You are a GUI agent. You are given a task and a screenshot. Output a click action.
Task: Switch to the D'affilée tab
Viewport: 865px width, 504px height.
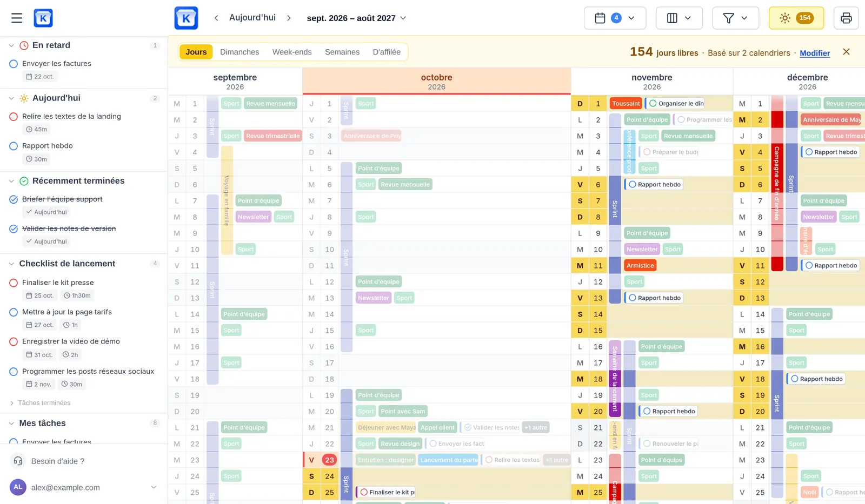pyautogui.click(x=387, y=52)
